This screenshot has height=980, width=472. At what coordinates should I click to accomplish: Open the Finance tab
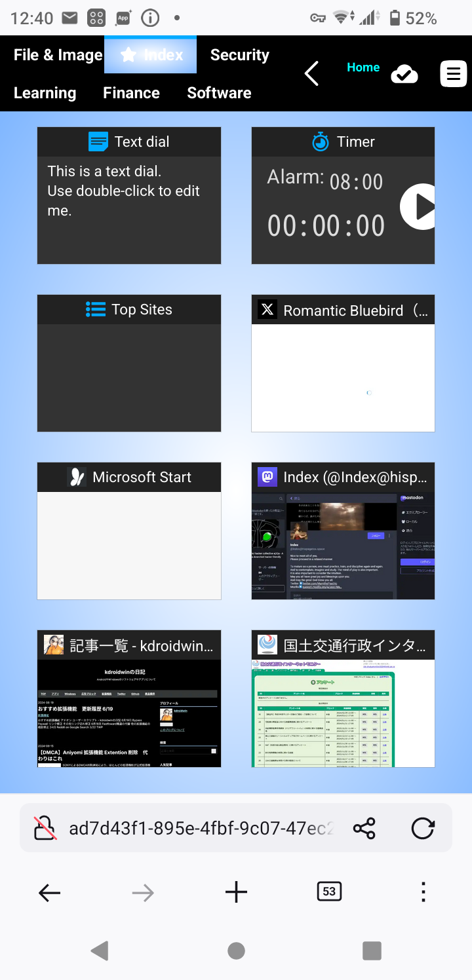click(131, 93)
